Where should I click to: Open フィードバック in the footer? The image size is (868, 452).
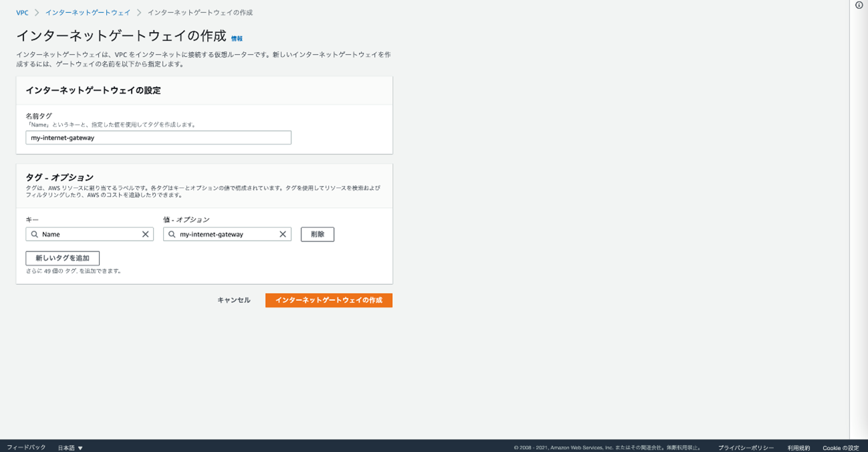26,447
